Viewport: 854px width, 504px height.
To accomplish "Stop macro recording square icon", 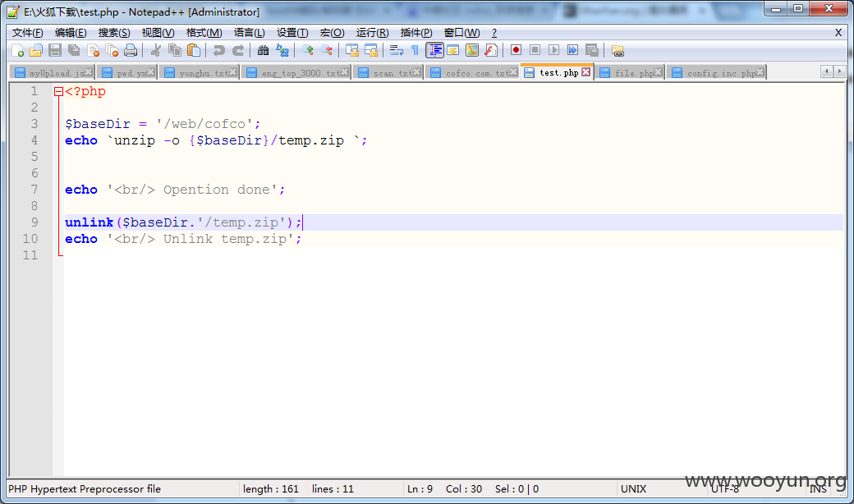I will pos(535,50).
